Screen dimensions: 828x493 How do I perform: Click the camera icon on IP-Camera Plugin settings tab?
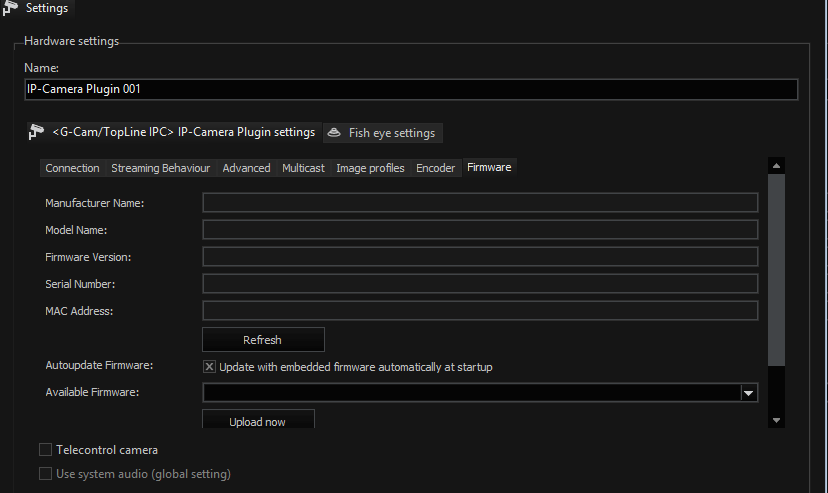pyautogui.click(x=36, y=132)
